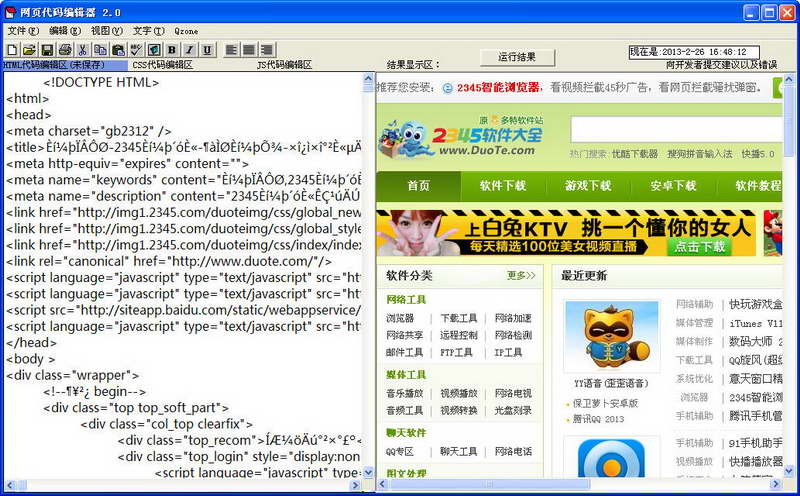Click the code line <div class="wrapper">
Image resolution: width=800 pixels, height=496 pixels.
[72, 376]
